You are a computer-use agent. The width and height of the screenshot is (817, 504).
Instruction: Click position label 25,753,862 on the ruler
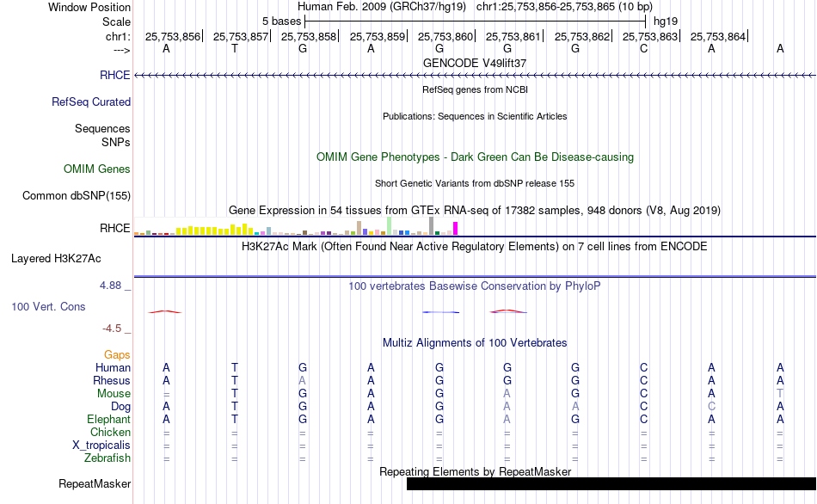581,36
